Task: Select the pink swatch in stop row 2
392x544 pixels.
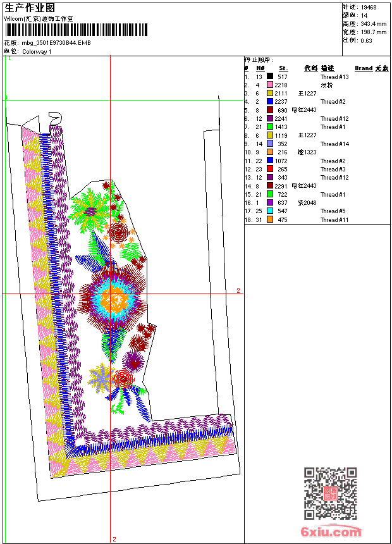Action: point(269,85)
